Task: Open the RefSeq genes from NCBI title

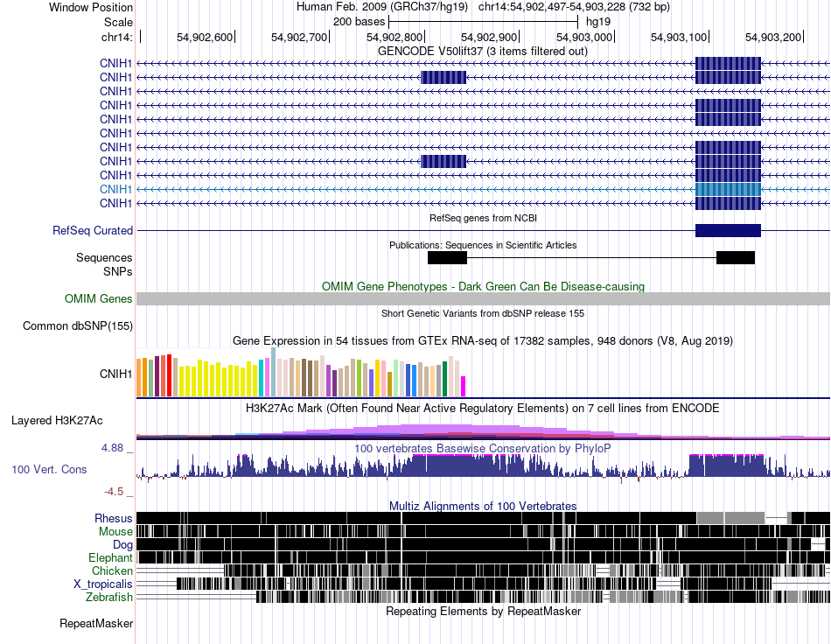Action: pos(483,218)
